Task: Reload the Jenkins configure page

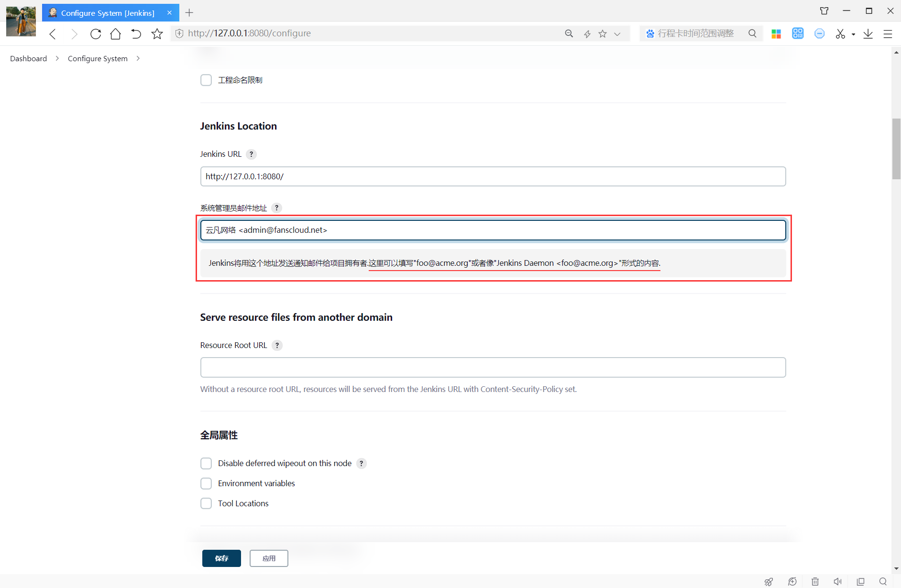Action: point(96,33)
